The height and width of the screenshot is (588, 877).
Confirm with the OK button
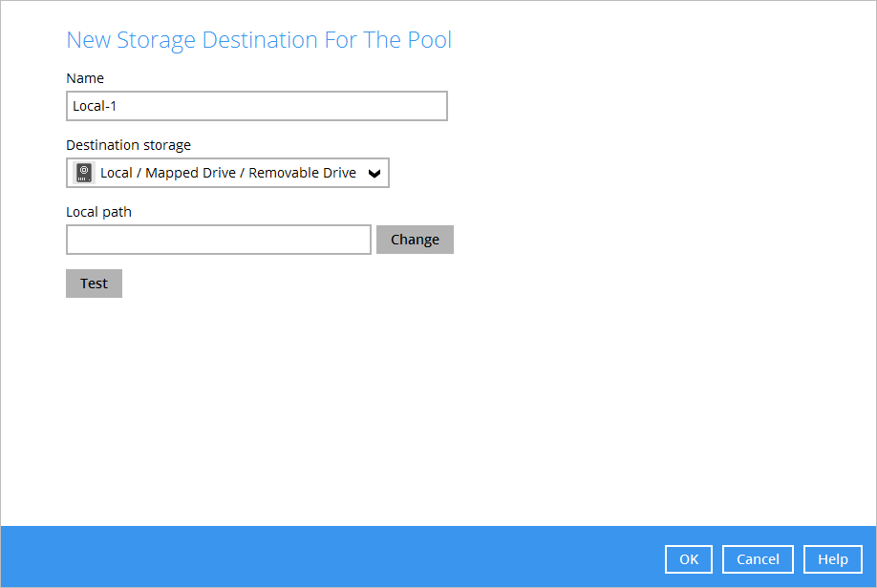click(688, 559)
